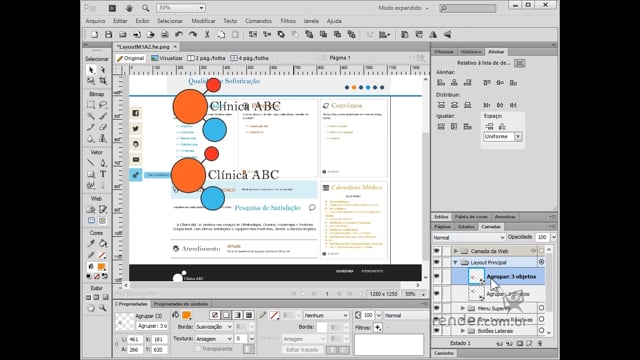Click the Editar traçado button
The width and height of the screenshot is (640, 360).
[302, 350]
